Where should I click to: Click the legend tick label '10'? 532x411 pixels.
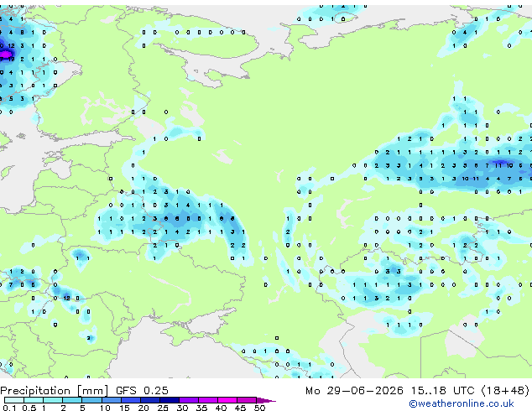(x=105, y=408)
